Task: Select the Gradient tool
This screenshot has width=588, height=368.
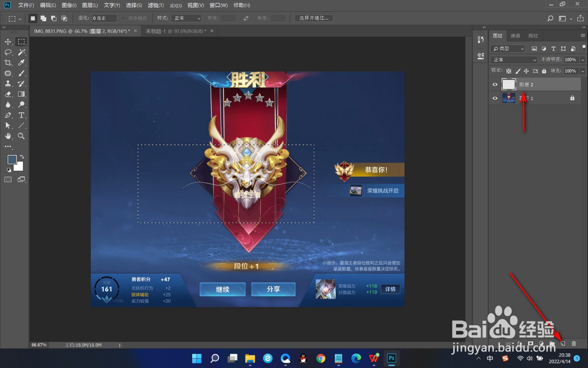Action: point(22,94)
